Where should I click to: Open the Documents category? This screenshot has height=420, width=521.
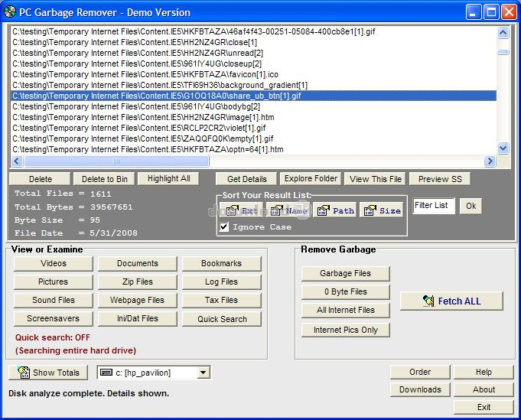coord(138,263)
